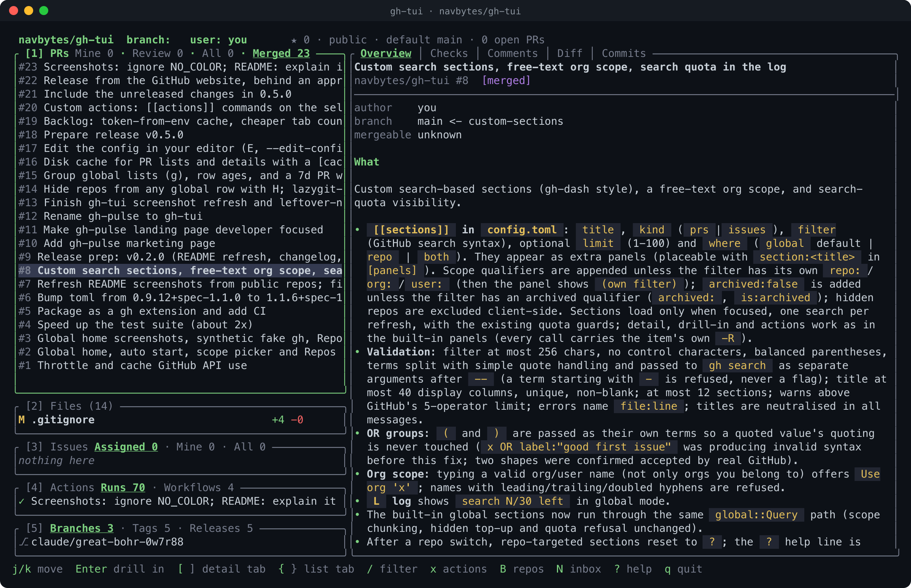Click the x actions hint in footer
This screenshot has width=911, height=588.
459,569
